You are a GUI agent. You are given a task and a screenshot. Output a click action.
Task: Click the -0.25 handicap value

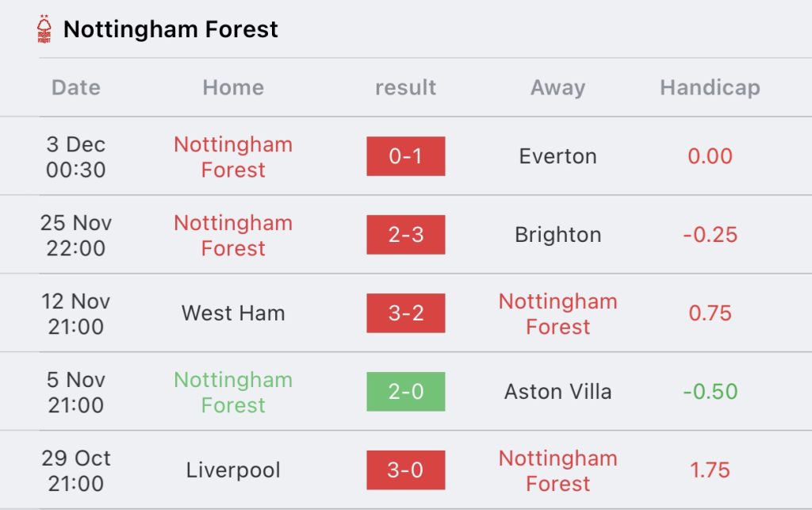tap(710, 235)
